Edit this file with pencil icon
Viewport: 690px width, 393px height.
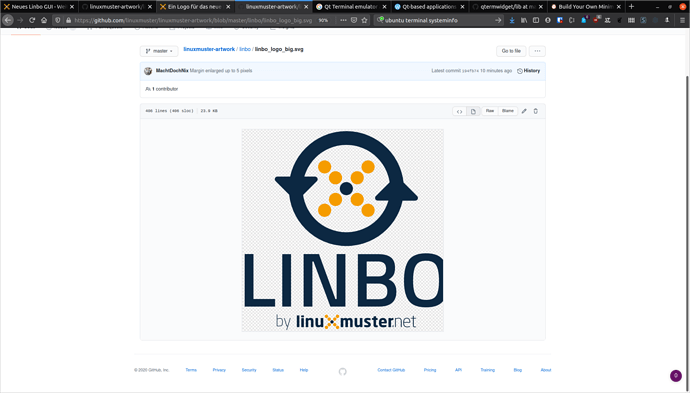[524, 111]
